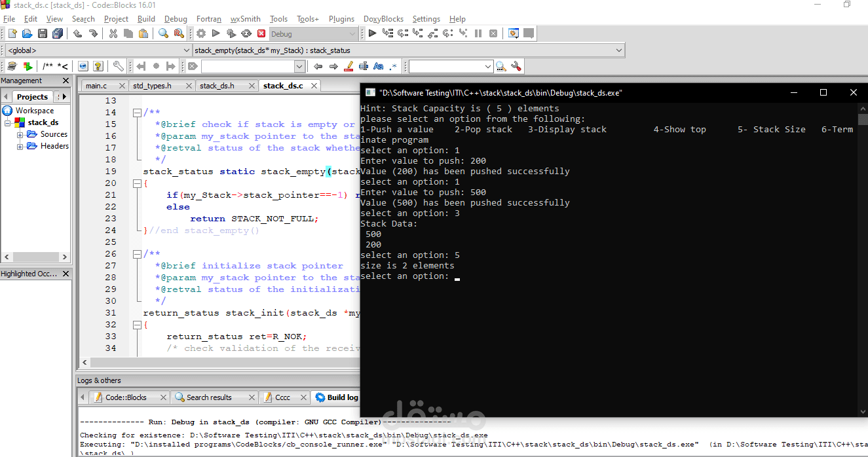Viewport: 868px width, 457px height.
Task: Click the console window vertical scrollbar
Action: [863, 260]
